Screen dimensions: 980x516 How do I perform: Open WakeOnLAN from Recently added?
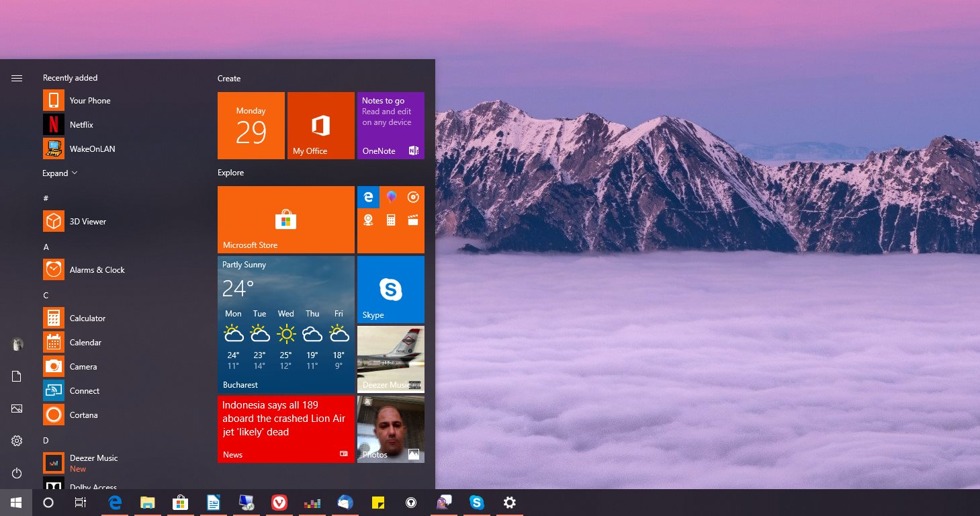tap(120, 149)
